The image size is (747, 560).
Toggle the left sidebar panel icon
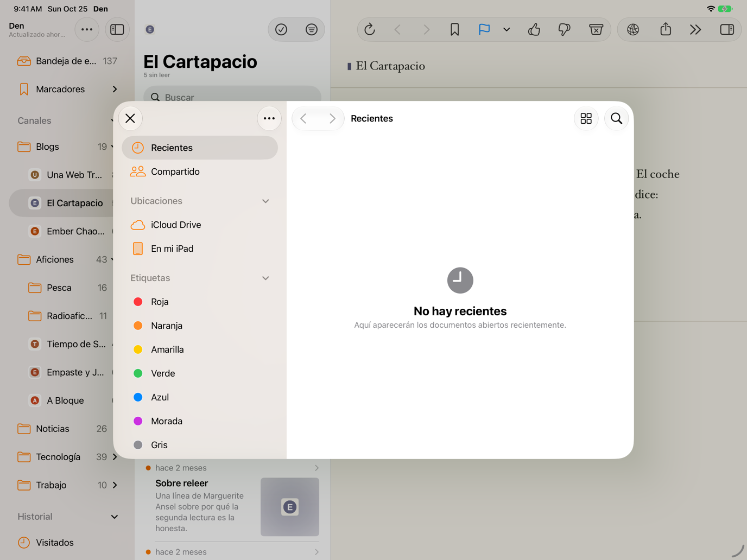click(x=117, y=29)
